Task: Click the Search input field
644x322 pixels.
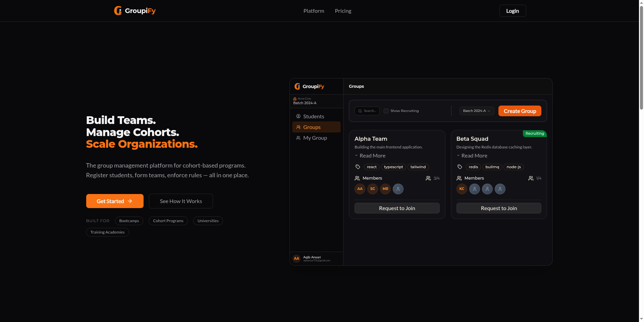Action: pyautogui.click(x=367, y=111)
